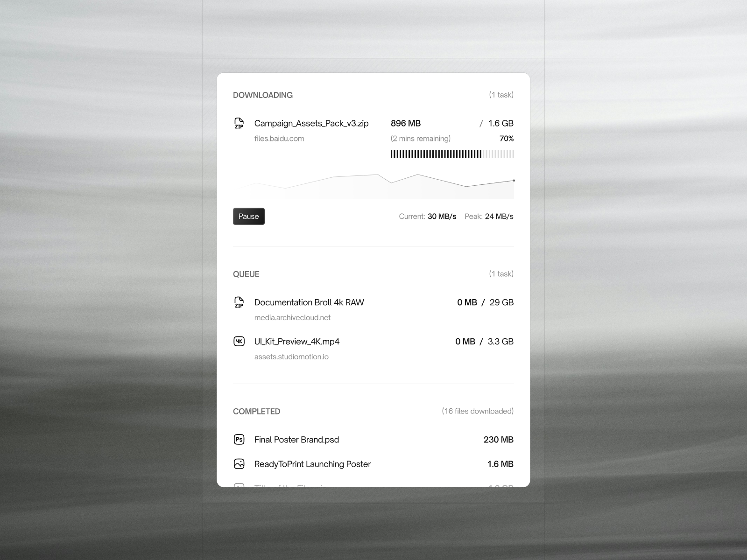The width and height of the screenshot is (747, 560).
Task: Select the Documentation Broll 4k RAW queue entry
Action: [x=309, y=302]
